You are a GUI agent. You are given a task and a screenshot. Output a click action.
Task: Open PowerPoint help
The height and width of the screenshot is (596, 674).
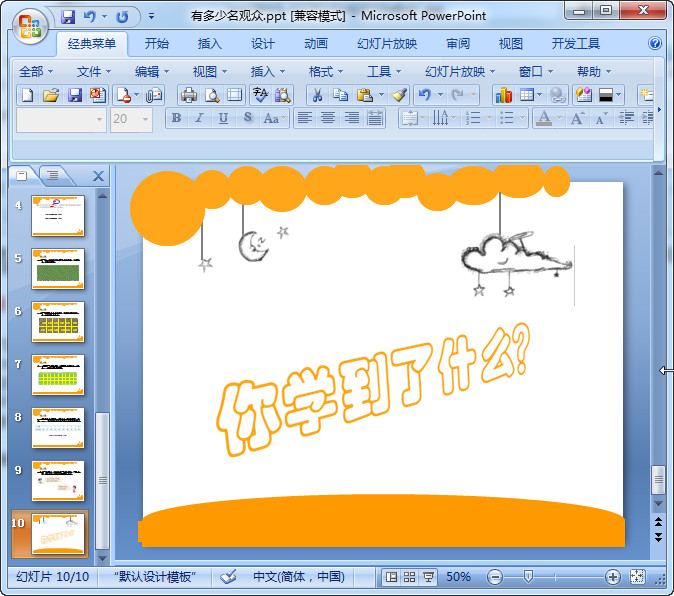point(655,43)
